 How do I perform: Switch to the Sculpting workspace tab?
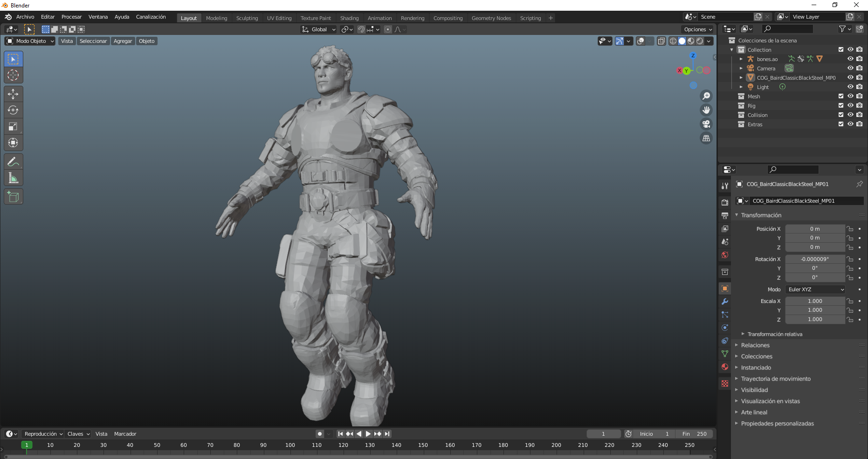click(x=247, y=18)
